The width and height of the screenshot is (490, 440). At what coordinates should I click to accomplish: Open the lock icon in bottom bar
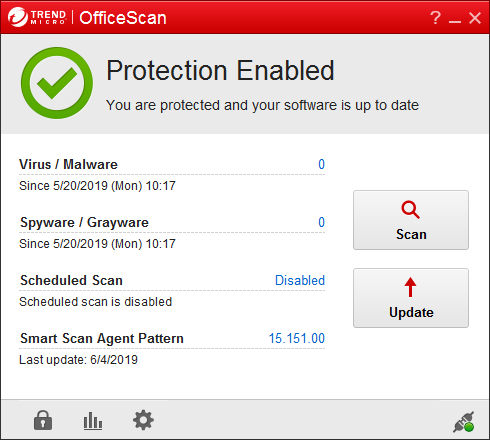click(43, 420)
